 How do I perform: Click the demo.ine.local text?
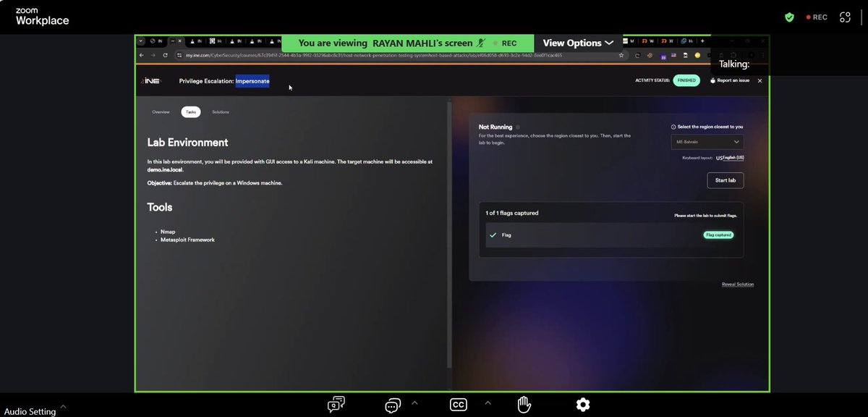click(x=165, y=169)
